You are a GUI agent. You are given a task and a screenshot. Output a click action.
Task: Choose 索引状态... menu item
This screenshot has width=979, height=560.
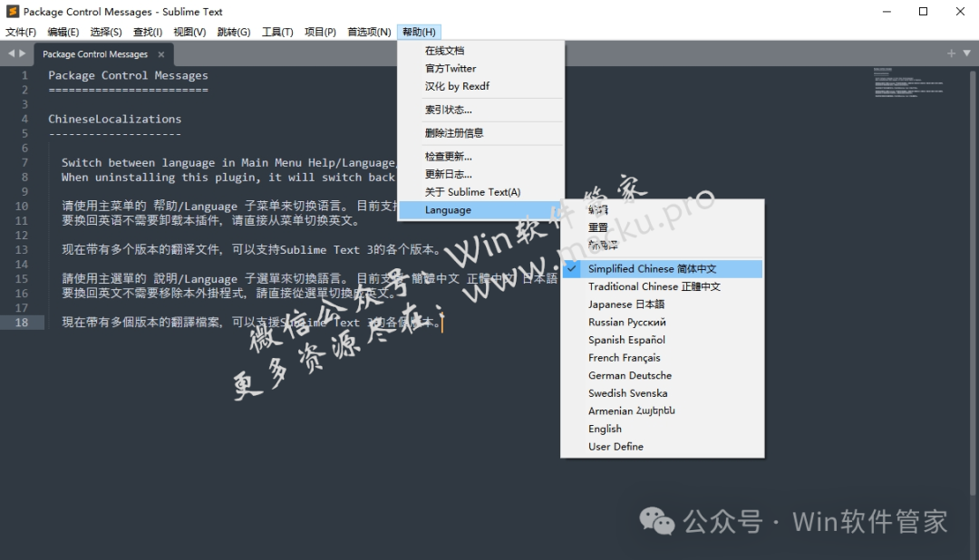[480, 110]
